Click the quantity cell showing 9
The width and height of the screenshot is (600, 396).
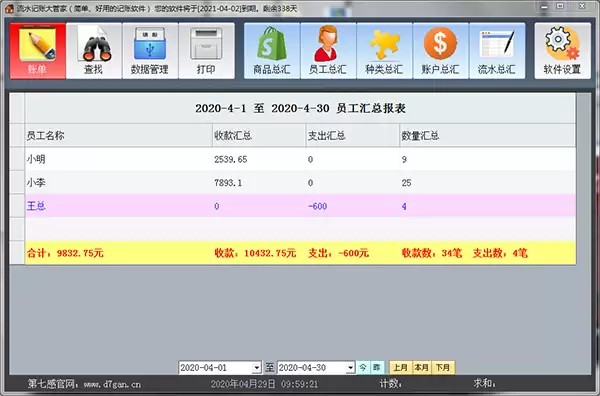(x=488, y=159)
